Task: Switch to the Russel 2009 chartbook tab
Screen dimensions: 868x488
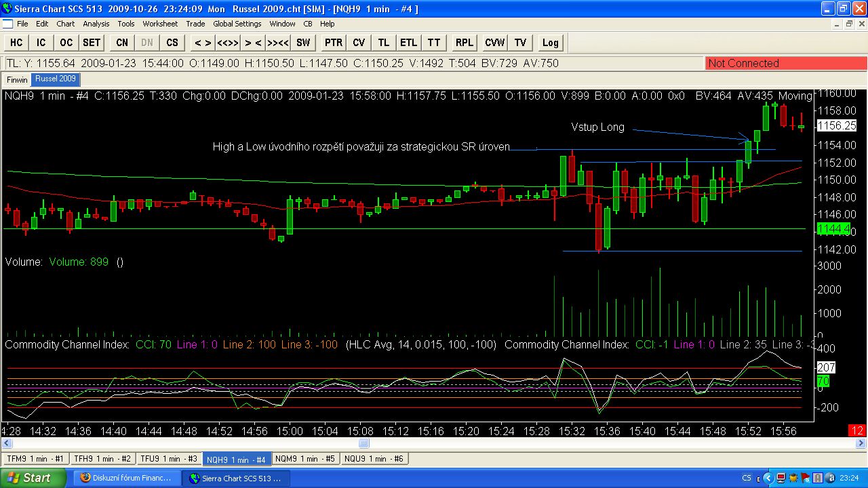Action: [56, 79]
